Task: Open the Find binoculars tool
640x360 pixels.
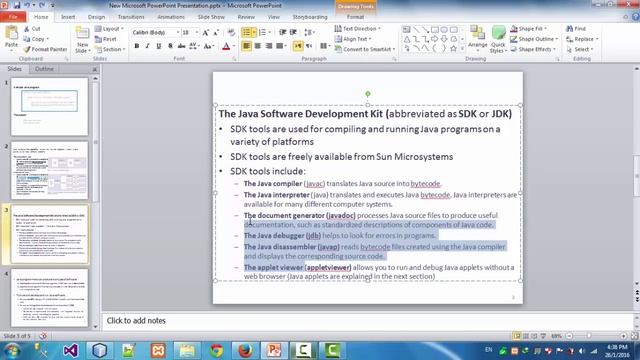Action: [576, 29]
